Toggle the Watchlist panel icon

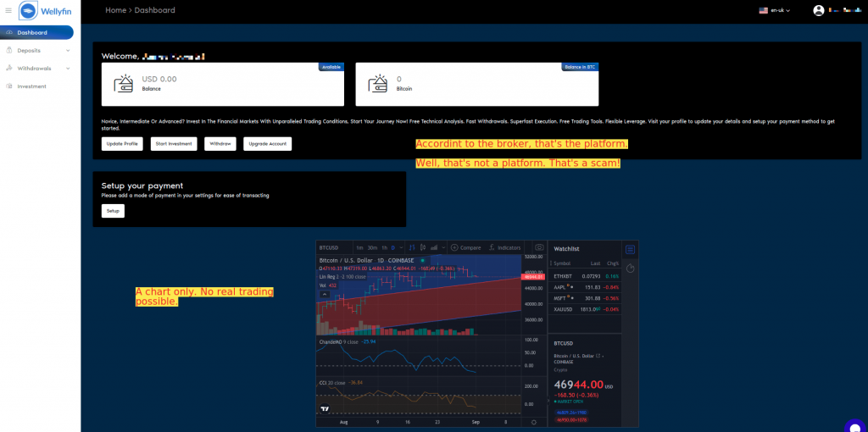[x=630, y=250]
